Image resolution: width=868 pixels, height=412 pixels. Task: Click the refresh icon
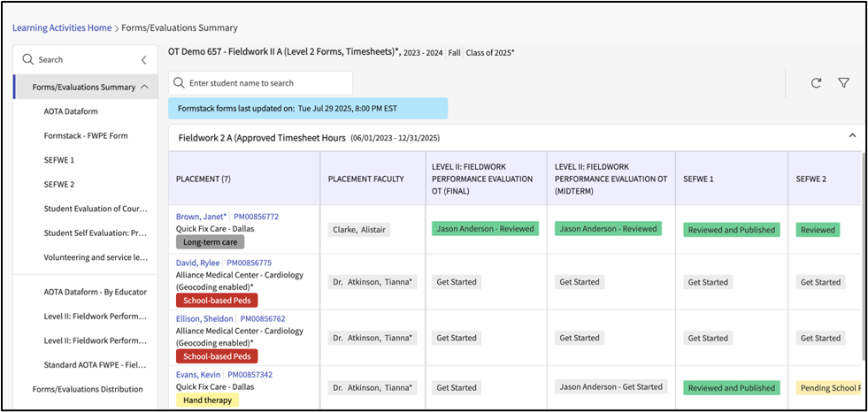pyautogui.click(x=816, y=83)
